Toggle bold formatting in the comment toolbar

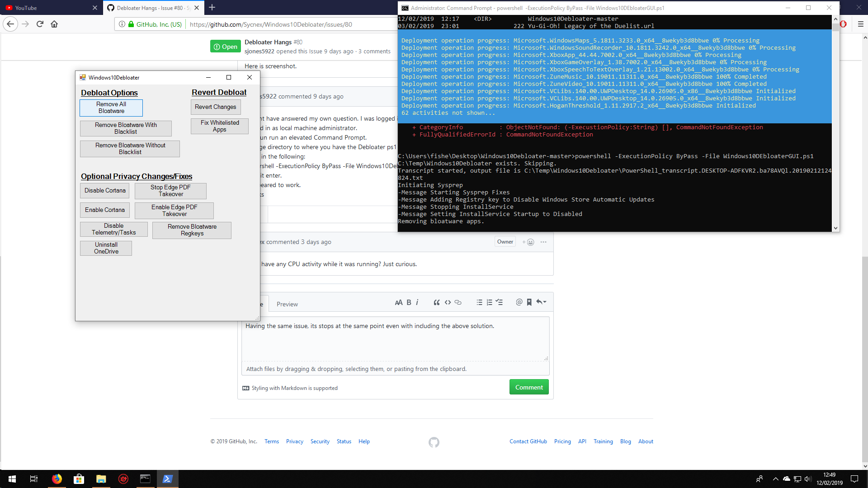tap(408, 302)
